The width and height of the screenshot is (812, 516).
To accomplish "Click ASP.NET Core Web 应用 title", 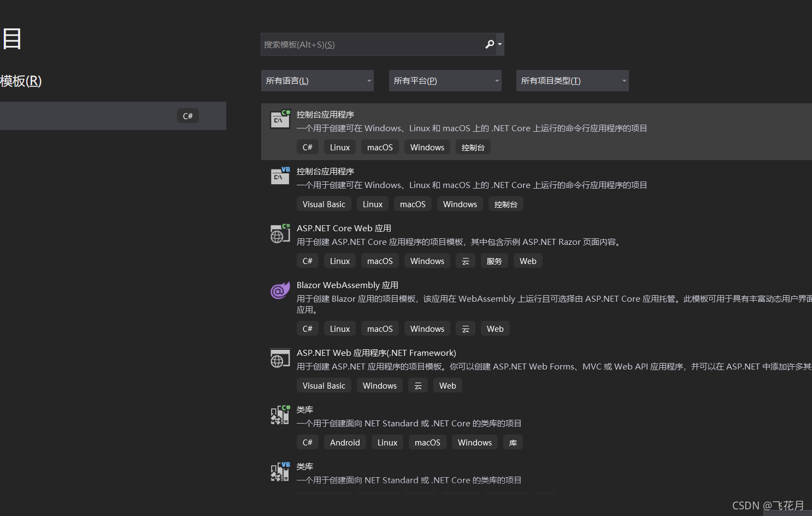I will click(x=344, y=228).
